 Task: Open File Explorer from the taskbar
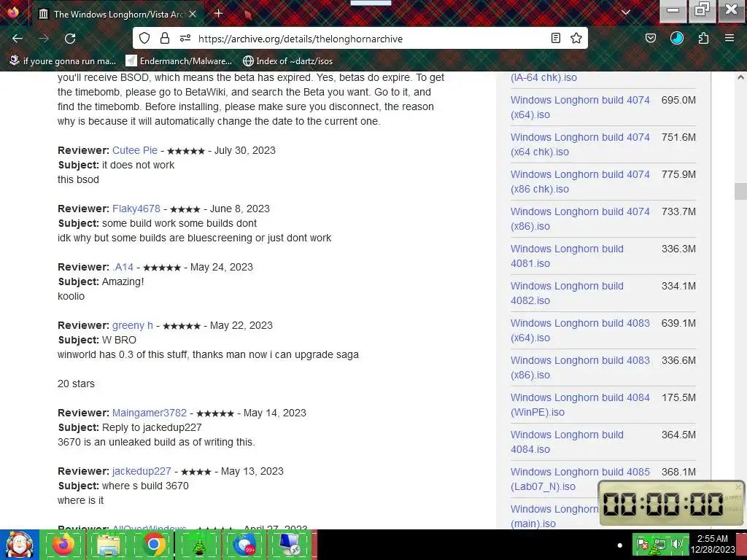coord(109,544)
